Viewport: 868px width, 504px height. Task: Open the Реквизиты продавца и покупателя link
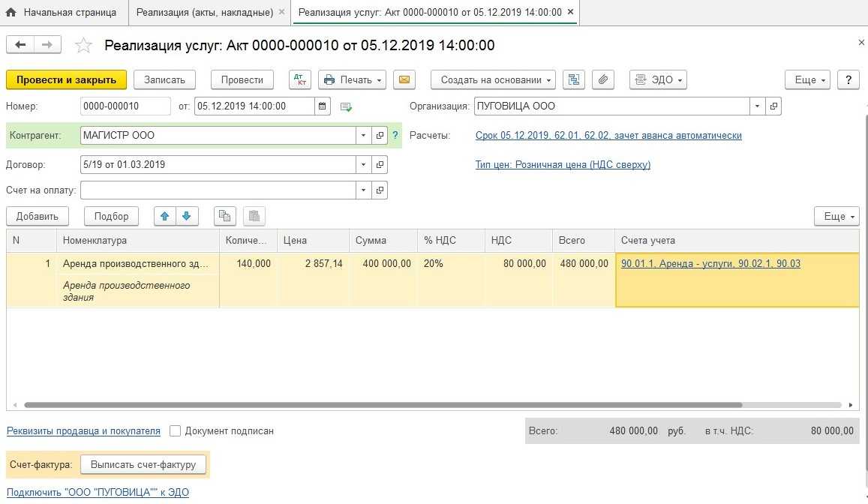pos(83,431)
